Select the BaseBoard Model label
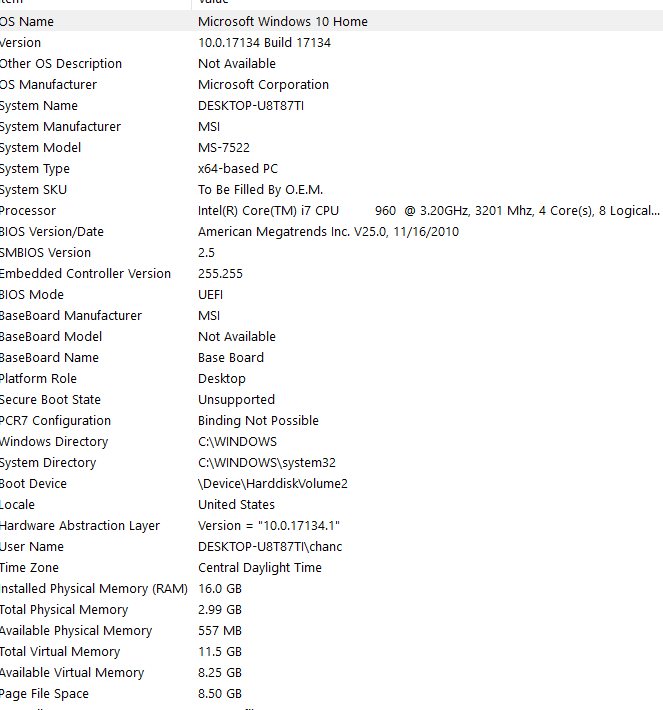Viewport: 663px width, 710px height. (51, 337)
